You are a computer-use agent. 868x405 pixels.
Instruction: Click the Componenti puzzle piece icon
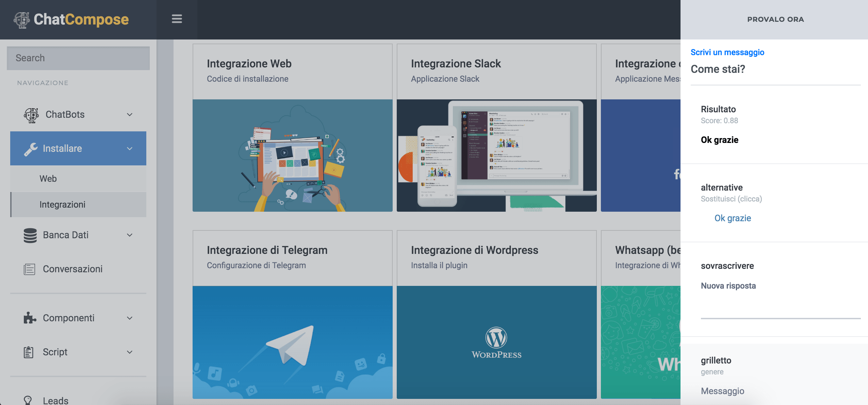click(30, 318)
